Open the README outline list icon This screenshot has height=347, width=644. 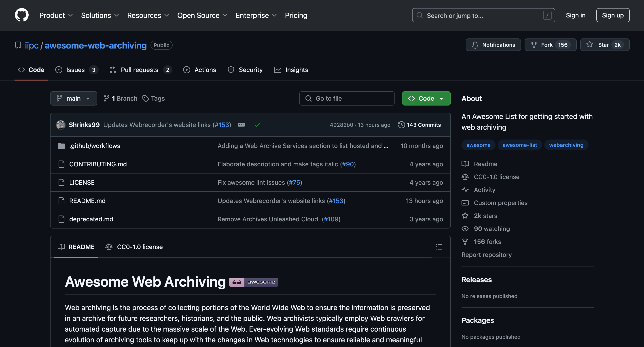(439, 247)
